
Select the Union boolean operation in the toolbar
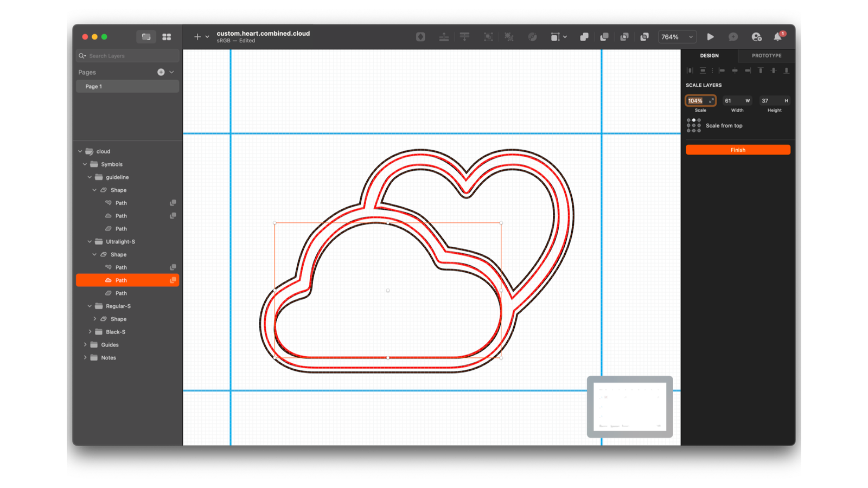tap(584, 37)
